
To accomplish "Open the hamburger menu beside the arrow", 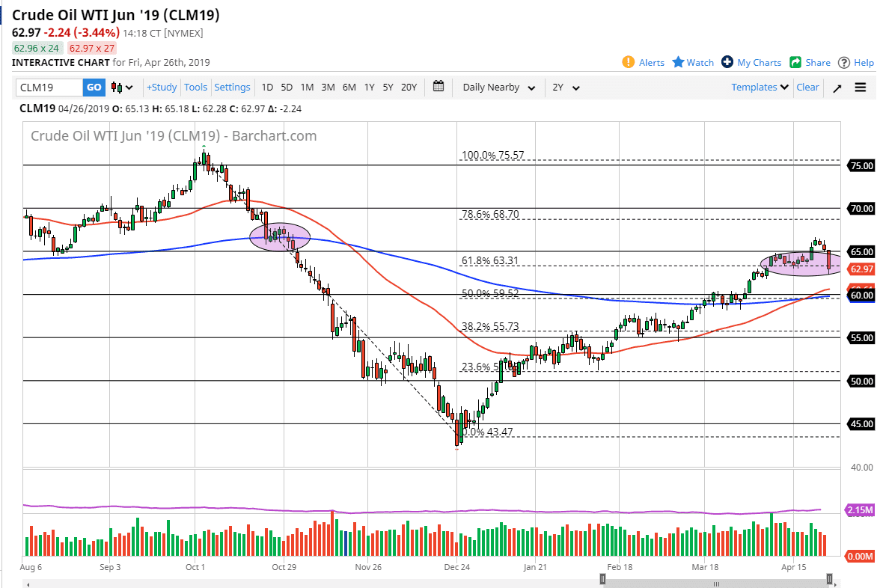I will pyautogui.click(x=861, y=87).
